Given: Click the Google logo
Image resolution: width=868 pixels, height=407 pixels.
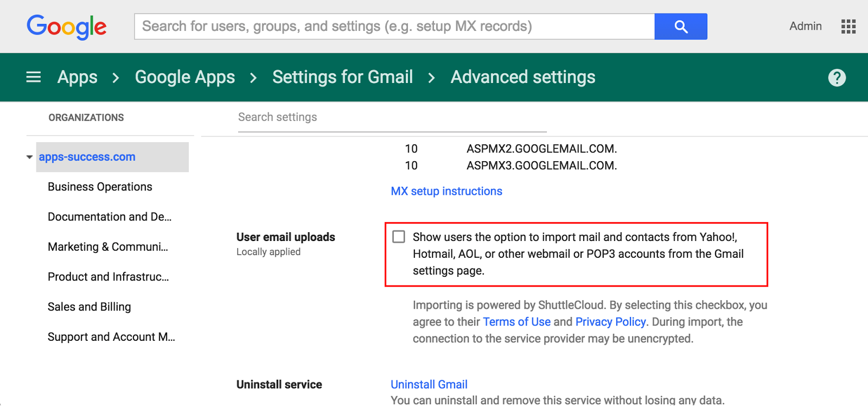Looking at the screenshot, I should [67, 27].
